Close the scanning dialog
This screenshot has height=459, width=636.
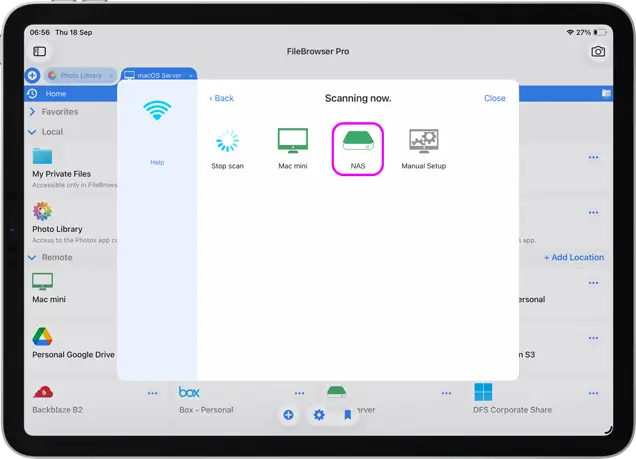point(494,98)
